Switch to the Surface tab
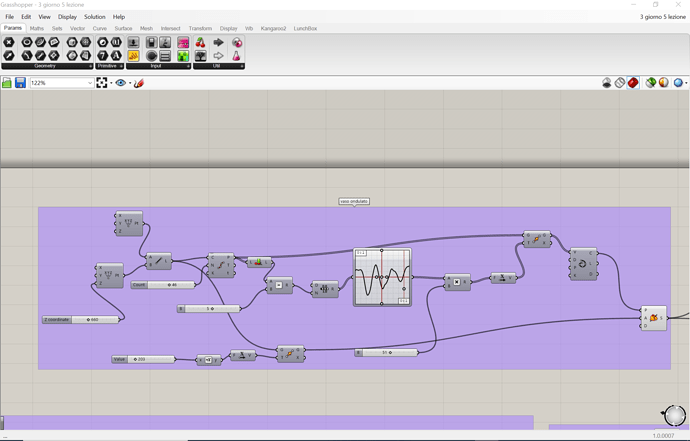Image resolution: width=690 pixels, height=441 pixels. point(123,28)
